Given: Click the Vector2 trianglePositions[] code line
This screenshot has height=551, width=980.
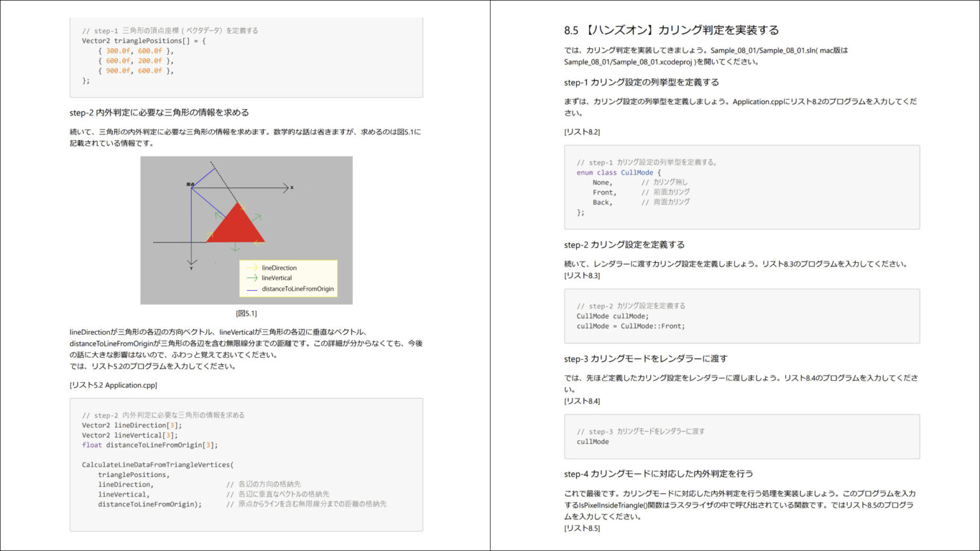Looking at the screenshot, I should [x=144, y=41].
